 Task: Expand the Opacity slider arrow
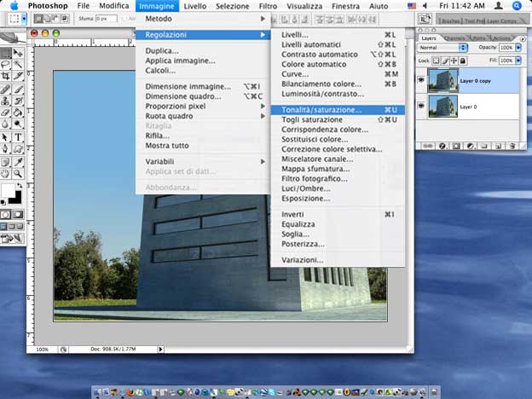pyautogui.click(x=519, y=48)
